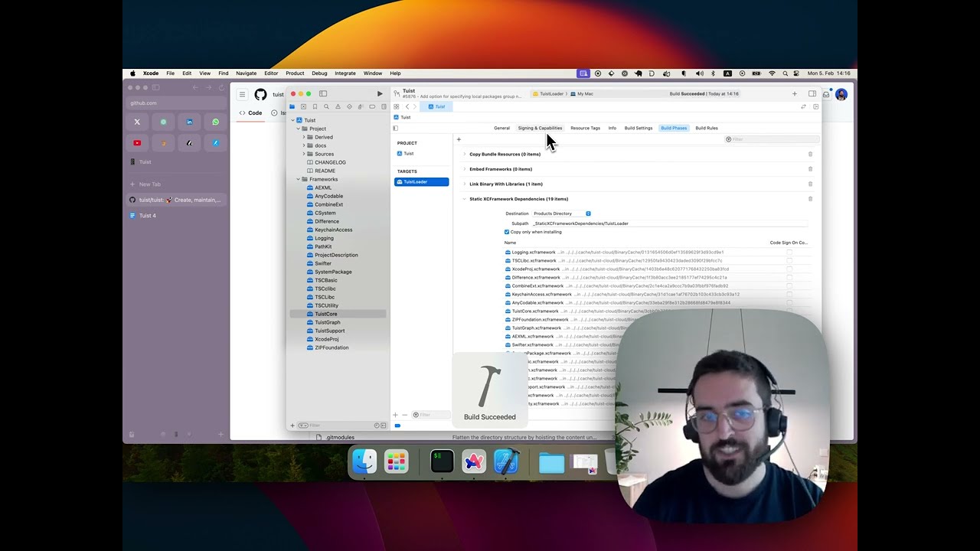980x551 pixels.
Task: Toggle the navigator sidebar in Xcode toolbar
Action: [322, 93]
